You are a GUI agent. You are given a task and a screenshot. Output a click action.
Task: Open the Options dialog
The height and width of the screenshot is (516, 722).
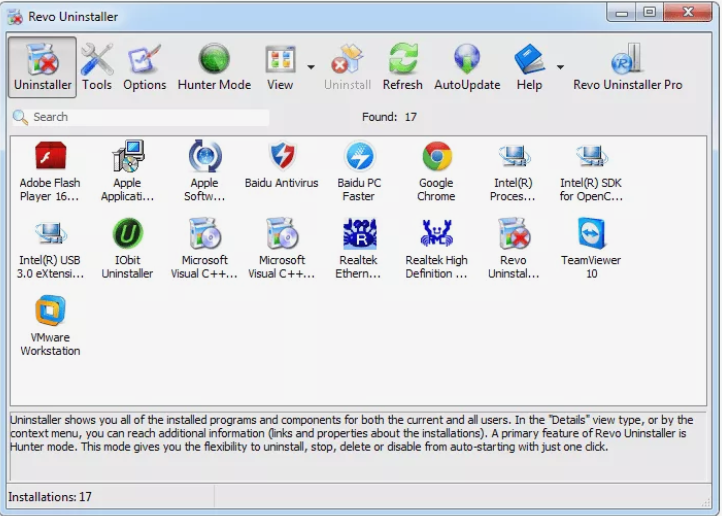point(144,67)
